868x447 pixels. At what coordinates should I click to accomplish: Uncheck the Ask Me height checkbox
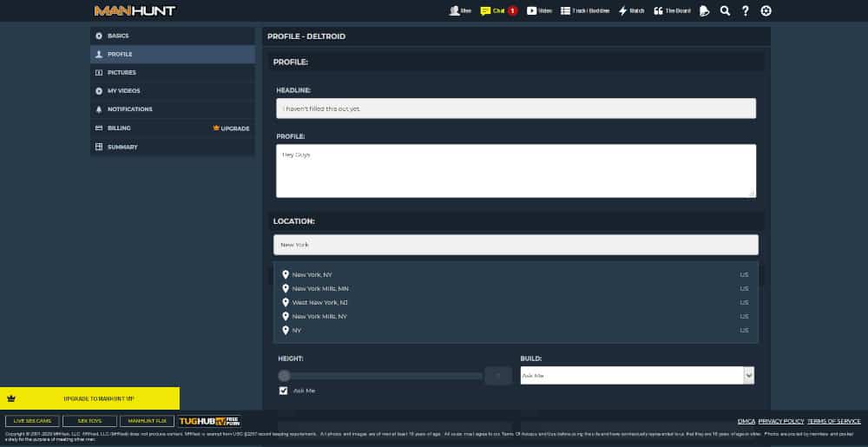point(284,391)
